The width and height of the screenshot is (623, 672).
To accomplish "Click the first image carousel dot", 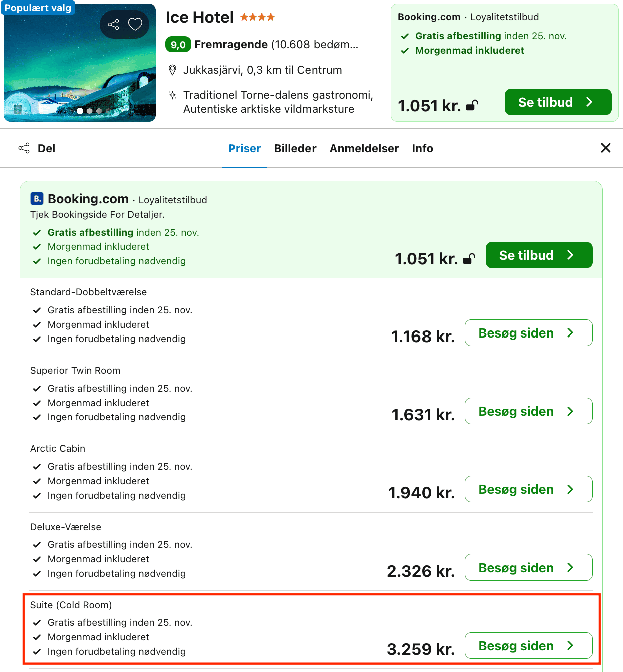I will [x=80, y=111].
